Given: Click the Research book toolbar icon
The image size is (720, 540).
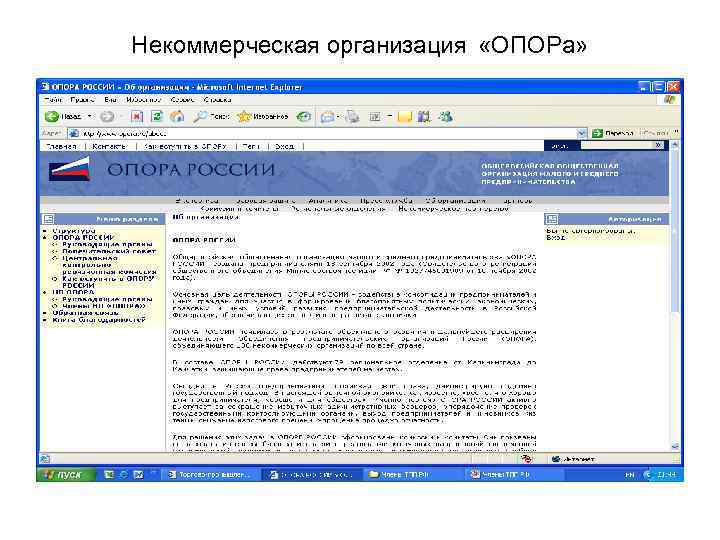Looking at the screenshot, I should [x=424, y=117].
